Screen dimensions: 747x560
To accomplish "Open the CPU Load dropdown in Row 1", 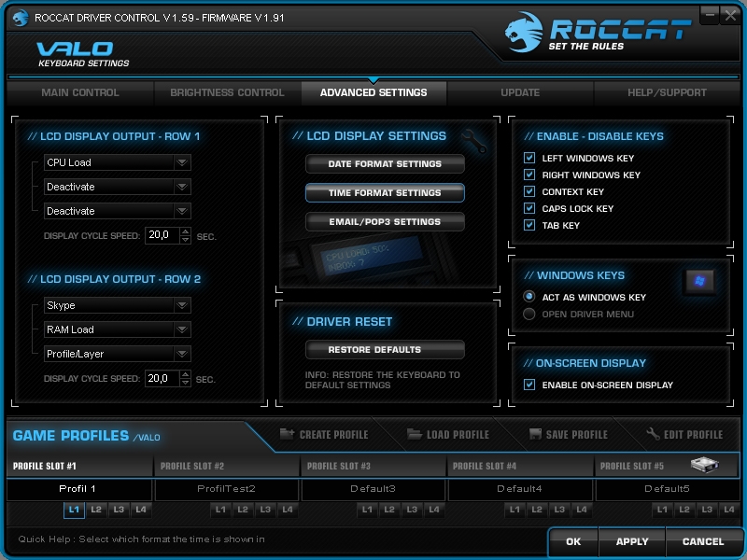I will click(x=118, y=162).
